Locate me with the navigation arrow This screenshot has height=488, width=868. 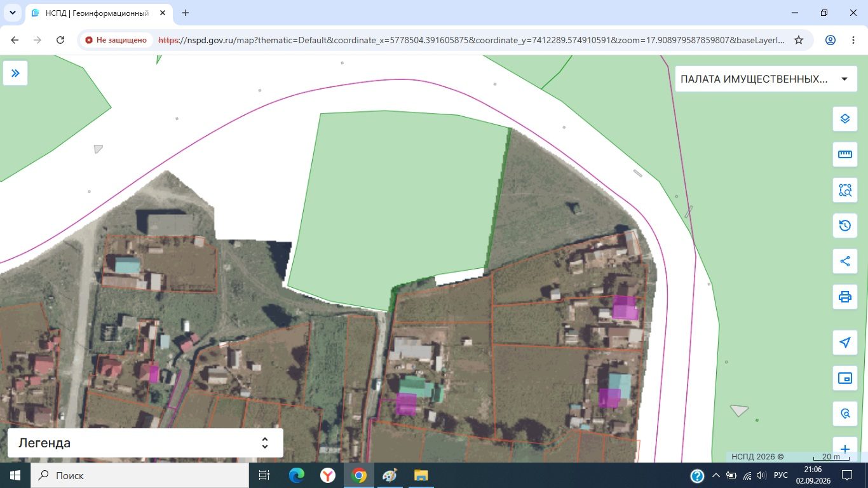pos(844,342)
